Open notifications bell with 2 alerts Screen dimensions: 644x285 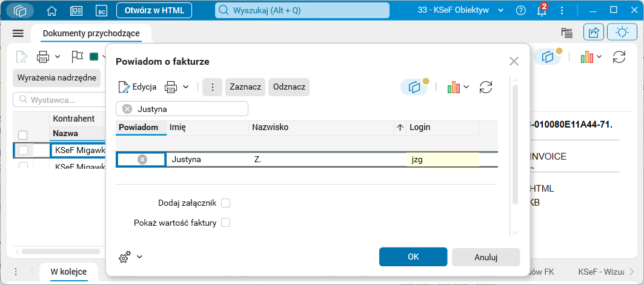(x=542, y=10)
